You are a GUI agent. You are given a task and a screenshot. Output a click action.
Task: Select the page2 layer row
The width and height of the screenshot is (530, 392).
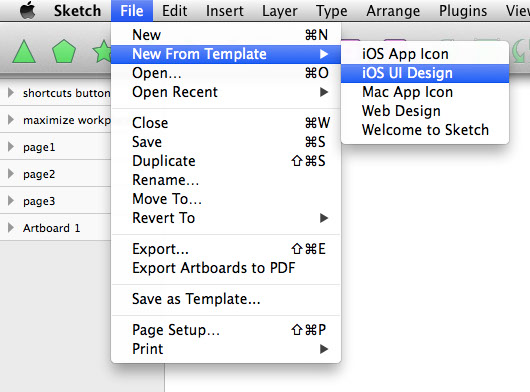(55, 173)
